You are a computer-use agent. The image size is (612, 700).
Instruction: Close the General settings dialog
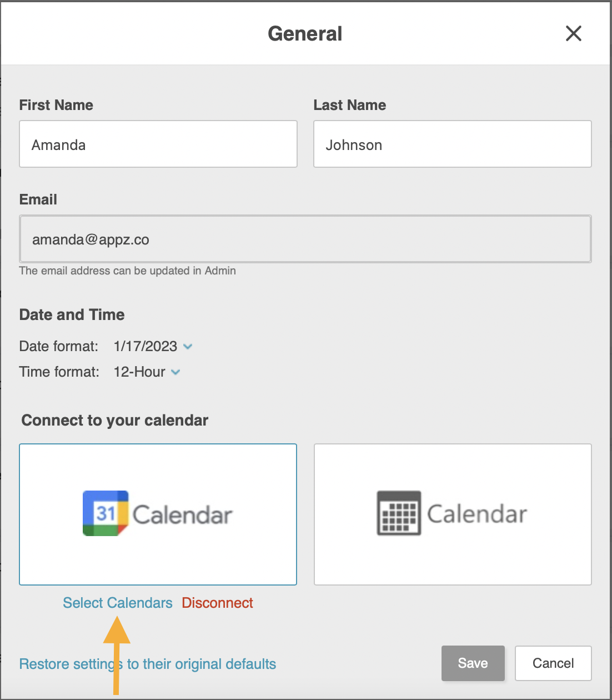pyautogui.click(x=573, y=33)
